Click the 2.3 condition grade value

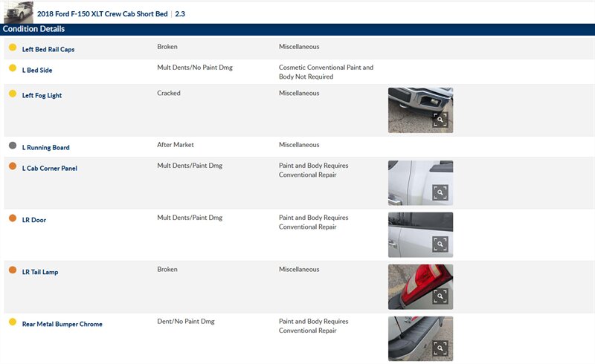(x=180, y=14)
